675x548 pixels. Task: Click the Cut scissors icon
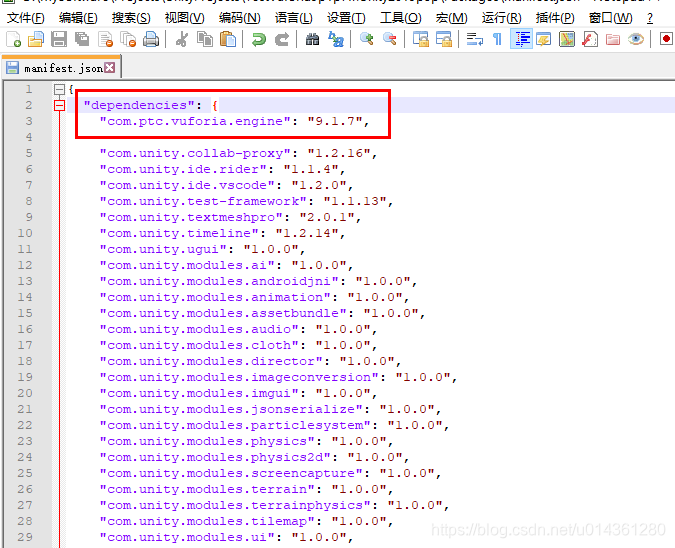point(182,40)
